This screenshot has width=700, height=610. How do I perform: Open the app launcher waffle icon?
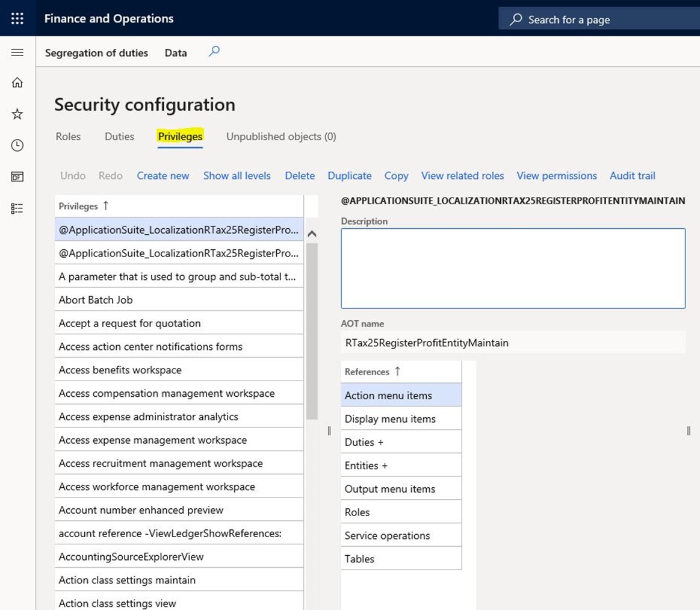pyautogui.click(x=17, y=19)
